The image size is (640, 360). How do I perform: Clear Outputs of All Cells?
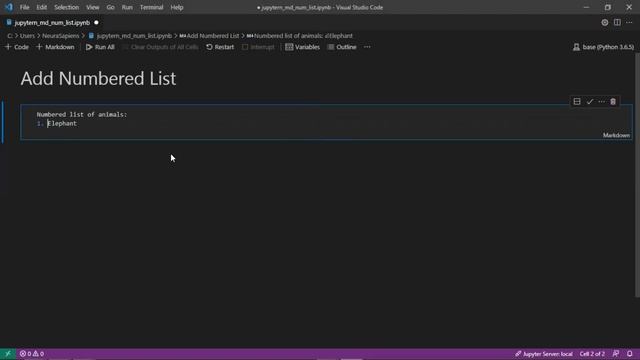pos(160,47)
